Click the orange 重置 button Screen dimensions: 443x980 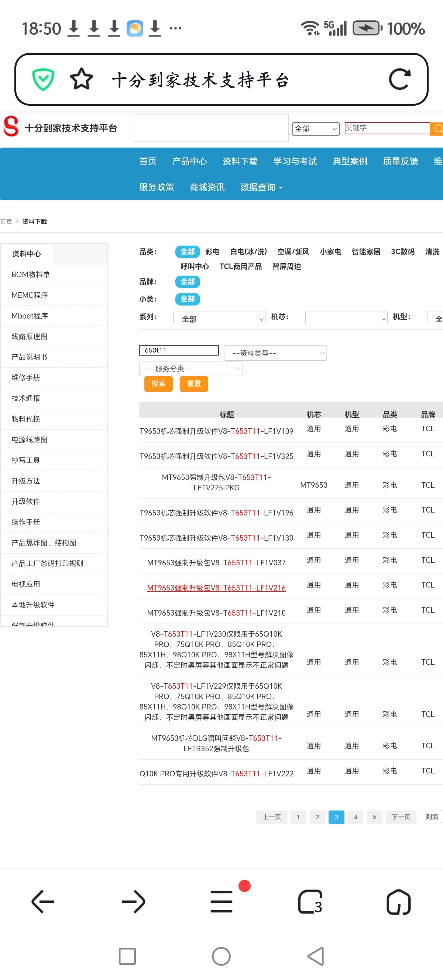[x=194, y=384]
